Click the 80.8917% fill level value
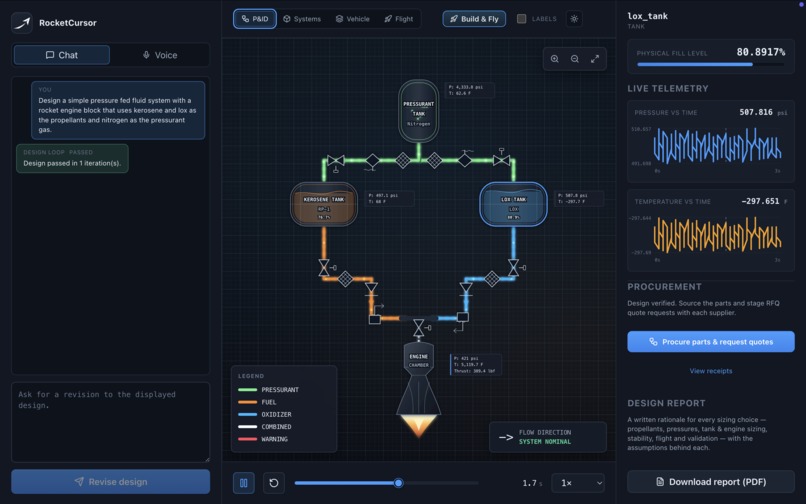806x504 pixels. coord(761,52)
